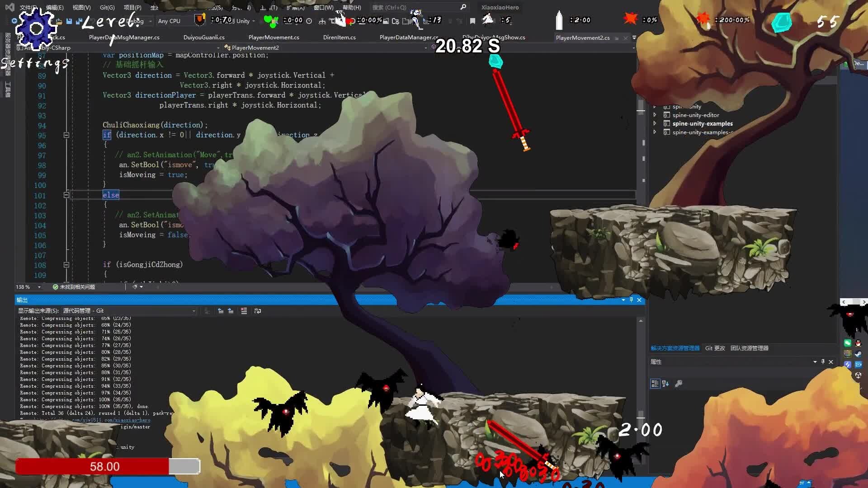Go to next message in output
868x488 pixels.
231,311
